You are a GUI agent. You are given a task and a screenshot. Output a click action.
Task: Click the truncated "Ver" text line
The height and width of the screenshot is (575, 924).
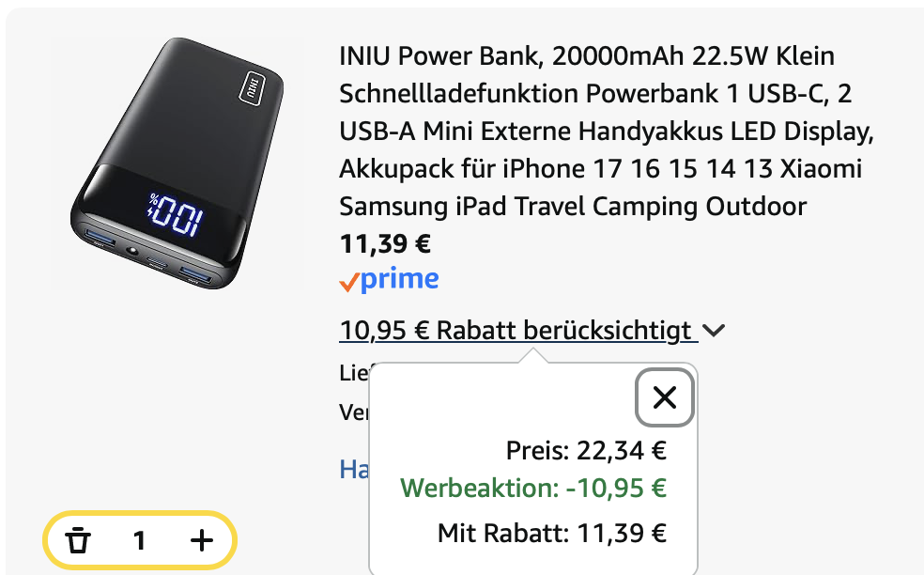point(353,412)
